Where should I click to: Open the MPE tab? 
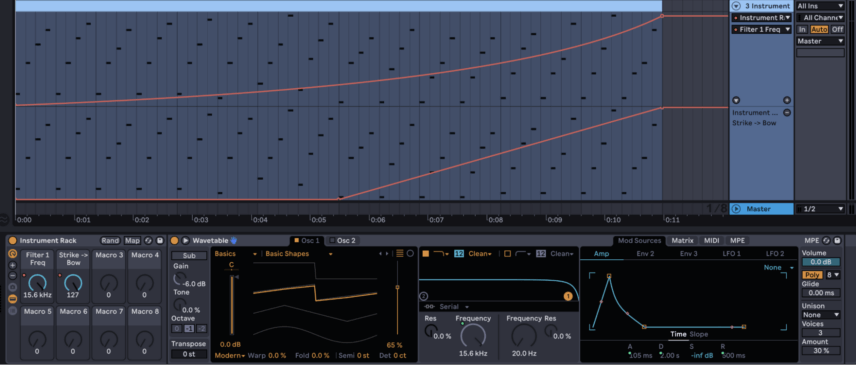737,241
